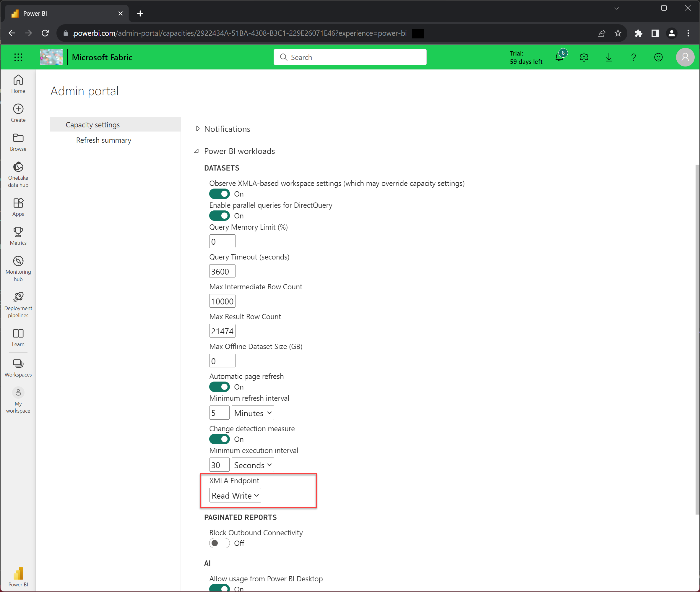The image size is (700, 592).
Task: Click Query Timeout seconds input field
Action: [x=222, y=271]
